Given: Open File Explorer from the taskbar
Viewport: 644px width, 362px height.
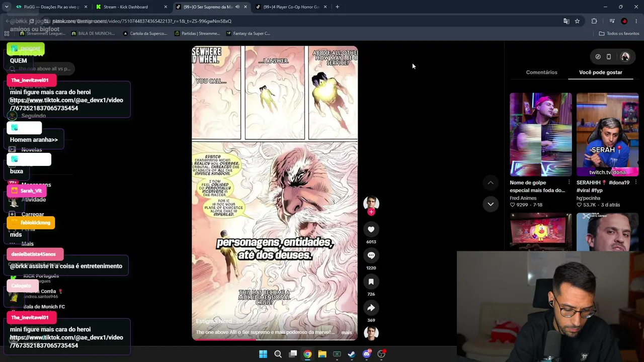Looking at the screenshot, I should (x=322, y=354).
